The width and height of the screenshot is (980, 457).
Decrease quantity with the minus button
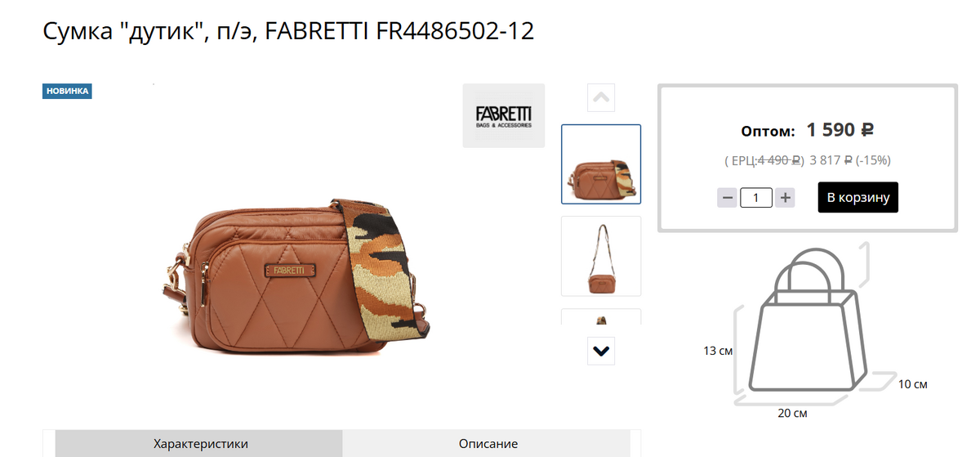click(x=727, y=197)
